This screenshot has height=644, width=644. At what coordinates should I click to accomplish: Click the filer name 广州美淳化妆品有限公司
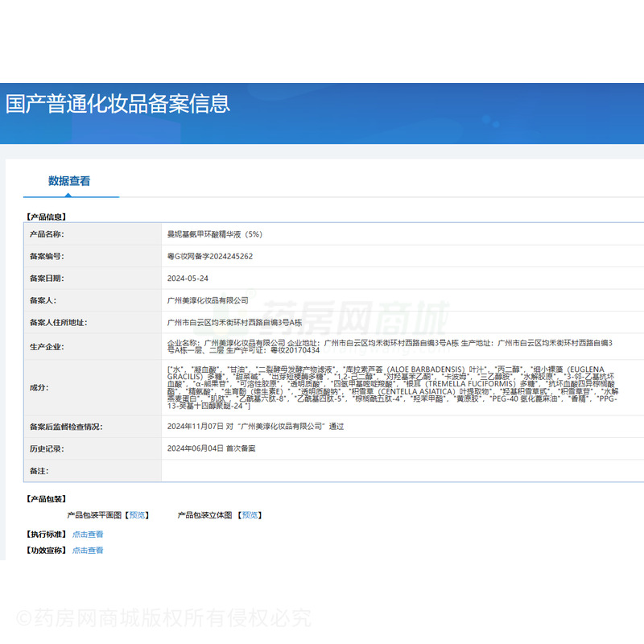tap(208, 300)
